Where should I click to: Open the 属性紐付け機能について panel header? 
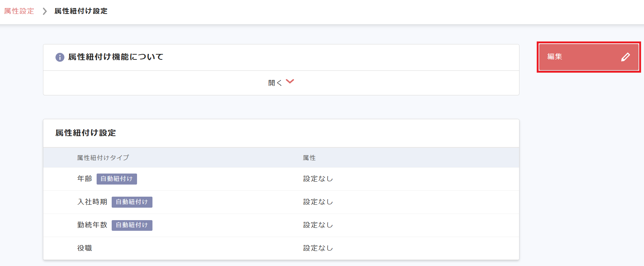[x=116, y=57]
